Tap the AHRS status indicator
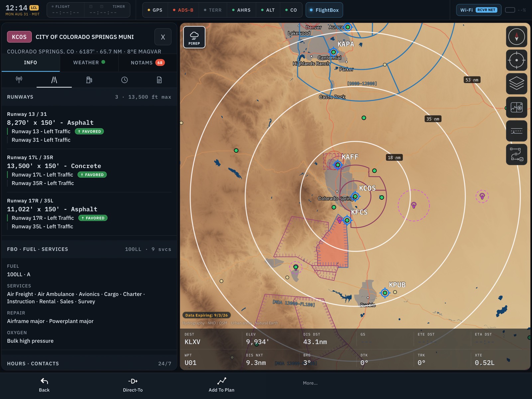This screenshot has width=532, height=399. (241, 10)
